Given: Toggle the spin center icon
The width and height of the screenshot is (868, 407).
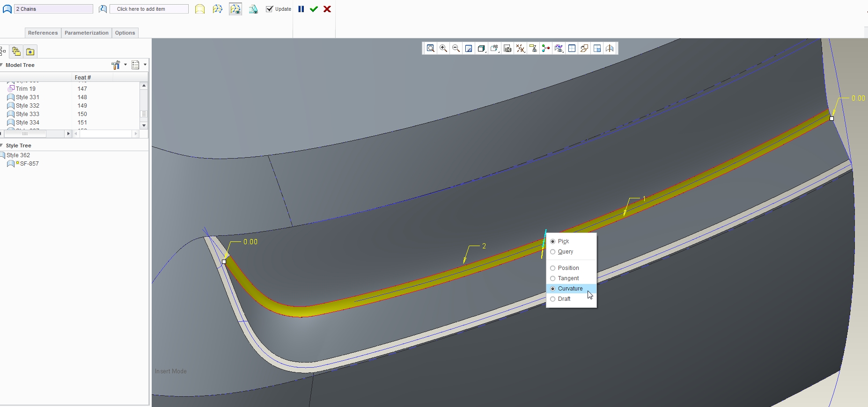Looking at the screenshot, I should tap(546, 48).
